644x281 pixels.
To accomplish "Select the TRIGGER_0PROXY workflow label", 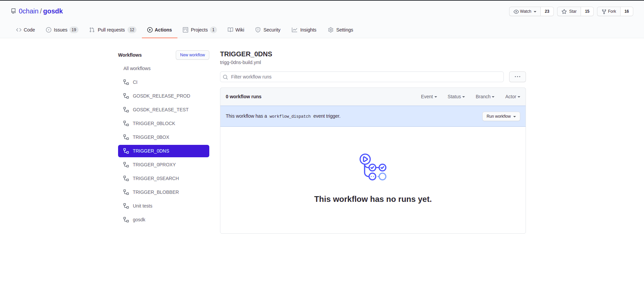I will click(154, 165).
